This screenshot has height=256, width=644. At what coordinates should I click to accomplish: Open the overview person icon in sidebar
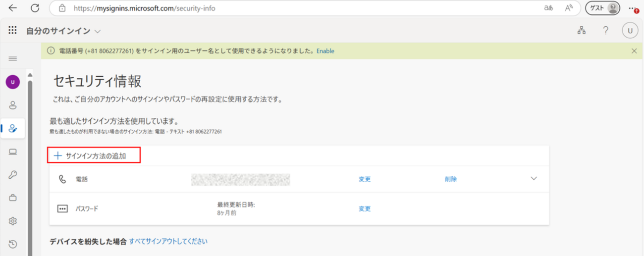(13, 105)
